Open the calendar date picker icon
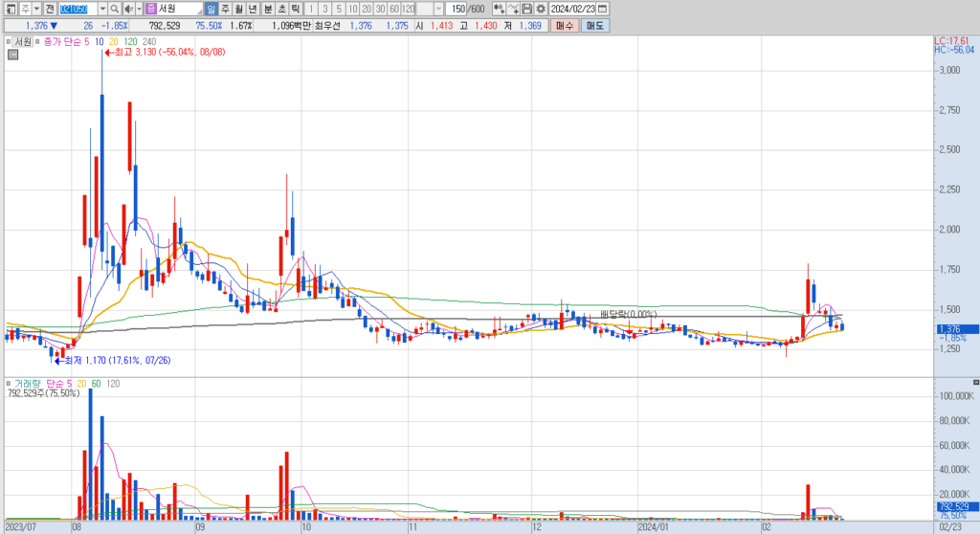The width and height of the screenshot is (980, 534). tap(603, 9)
